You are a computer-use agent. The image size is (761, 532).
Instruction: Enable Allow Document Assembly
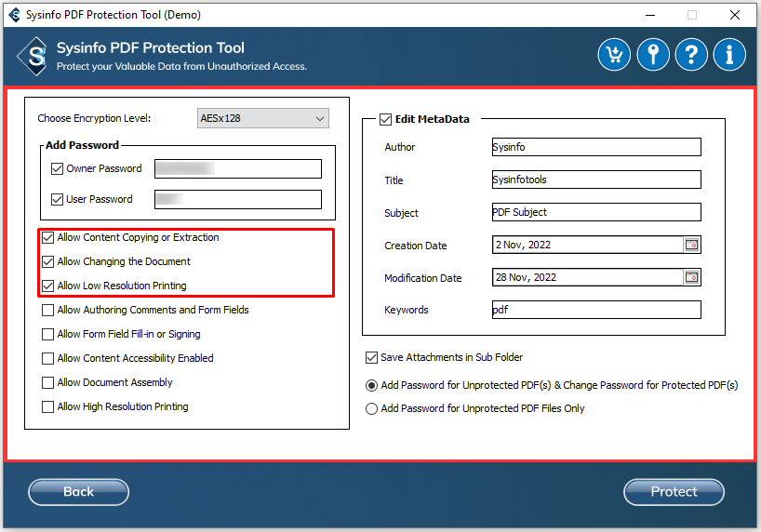[x=47, y=382]
